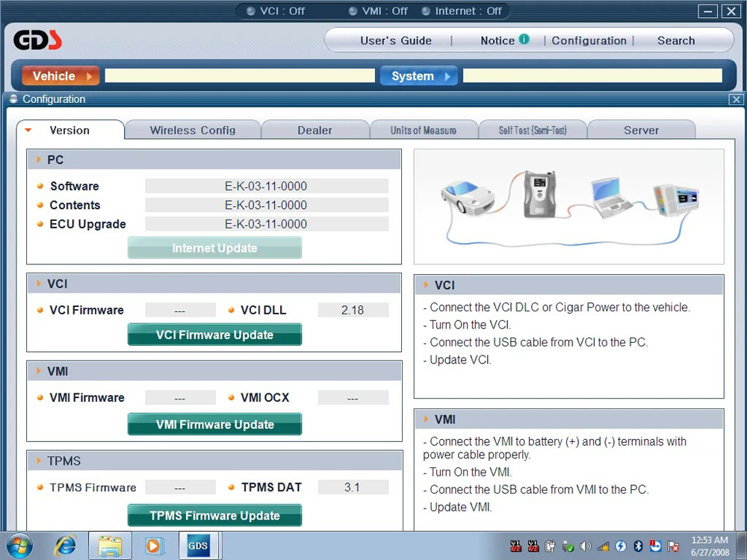The width and height of the screenshot is (747, 560).
Task: Click the VCI Firmware Update button
Action: coord(215,335)
